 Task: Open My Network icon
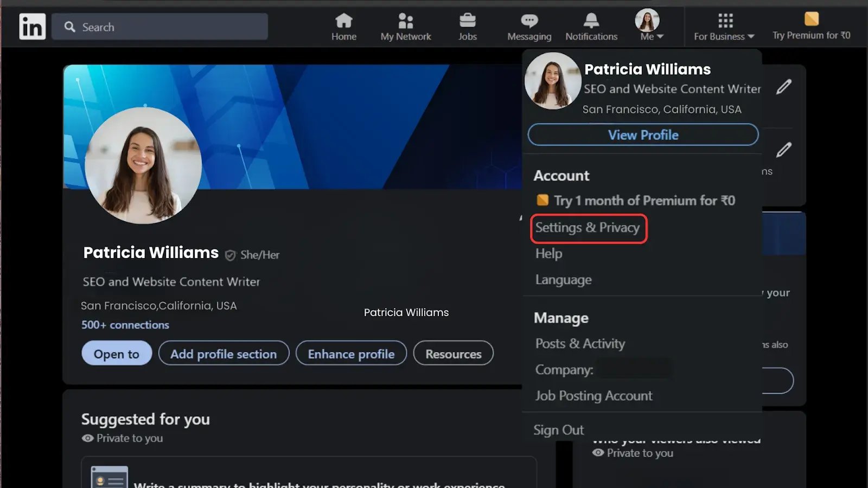click(x=405, y=21)
